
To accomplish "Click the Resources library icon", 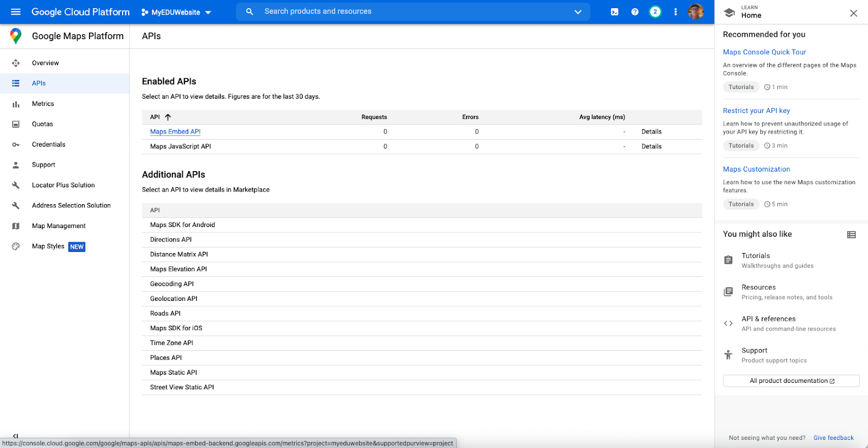I will (729, 292).
